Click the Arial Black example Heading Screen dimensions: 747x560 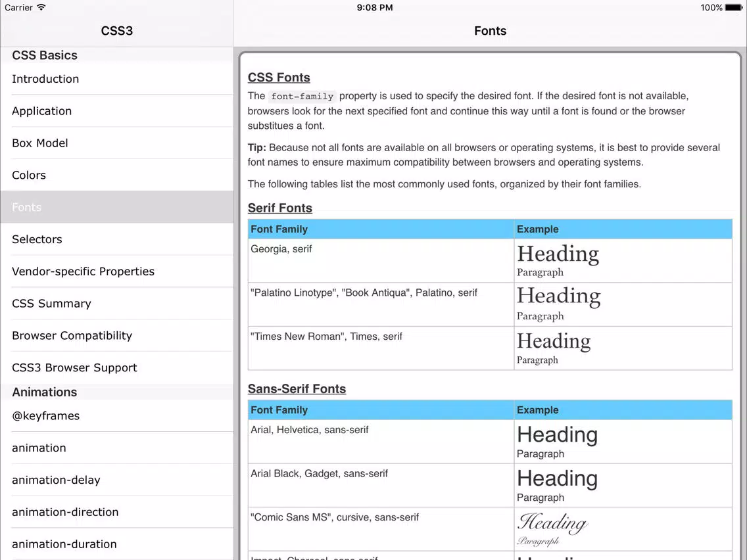558,478
